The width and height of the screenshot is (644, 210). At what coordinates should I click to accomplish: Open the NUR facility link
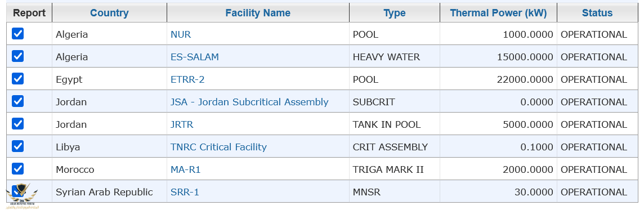pos(181,34)
